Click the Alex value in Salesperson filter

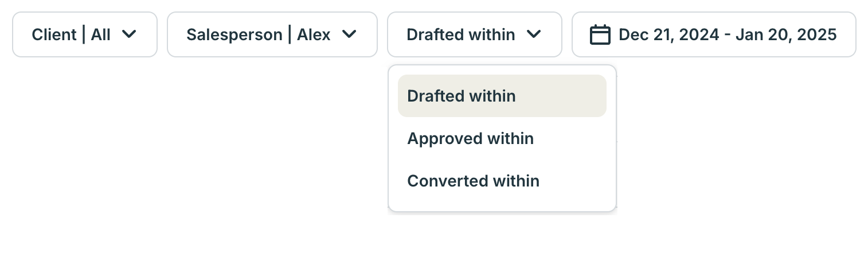(x=314, y=35)
